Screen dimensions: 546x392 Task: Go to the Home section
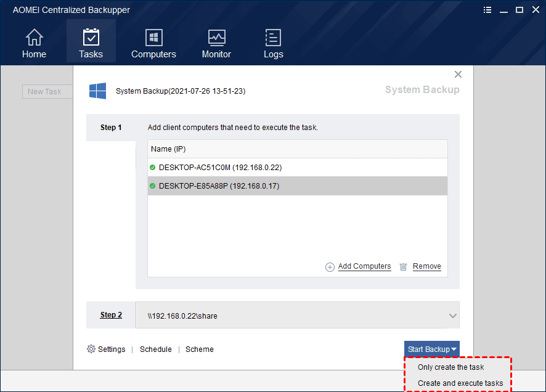click(34, 43)
